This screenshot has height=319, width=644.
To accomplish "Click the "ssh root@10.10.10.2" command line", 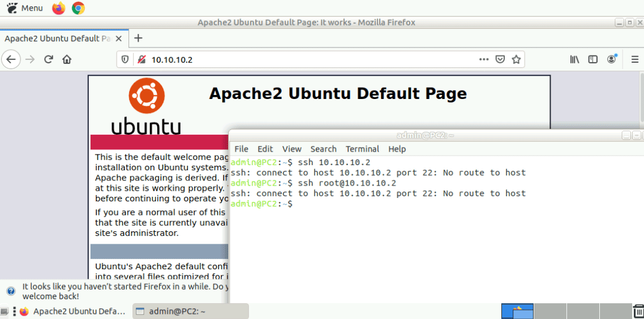I will pyautogui.click(x=347, y=183).
